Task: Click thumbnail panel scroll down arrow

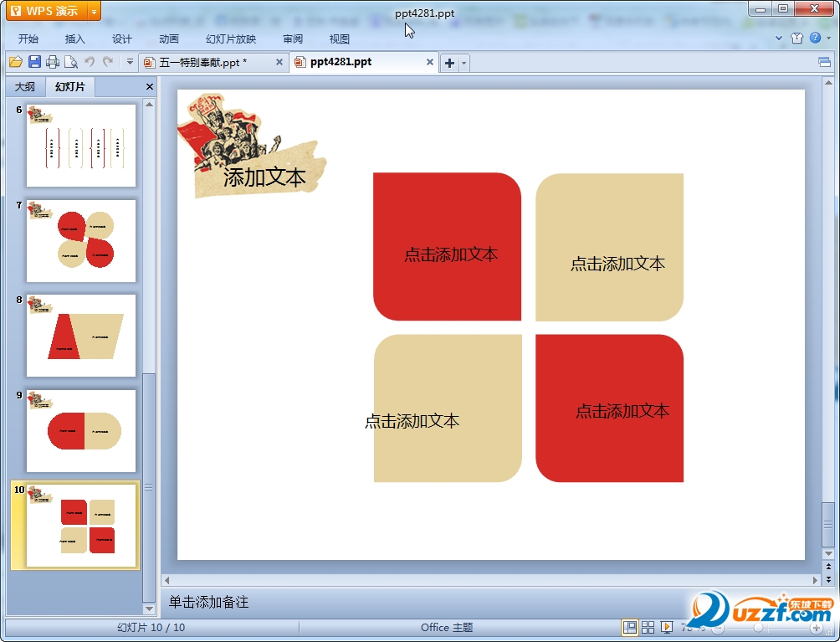Action: (150, 609)
